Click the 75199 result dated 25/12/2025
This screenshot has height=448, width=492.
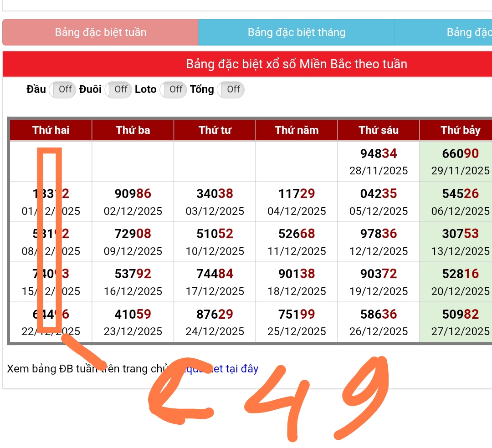coord(297,314)
